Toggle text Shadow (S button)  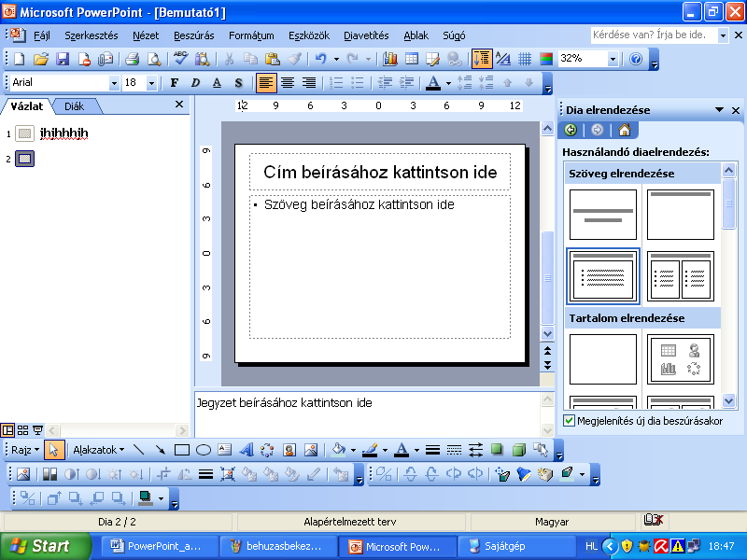pos(238,83)
